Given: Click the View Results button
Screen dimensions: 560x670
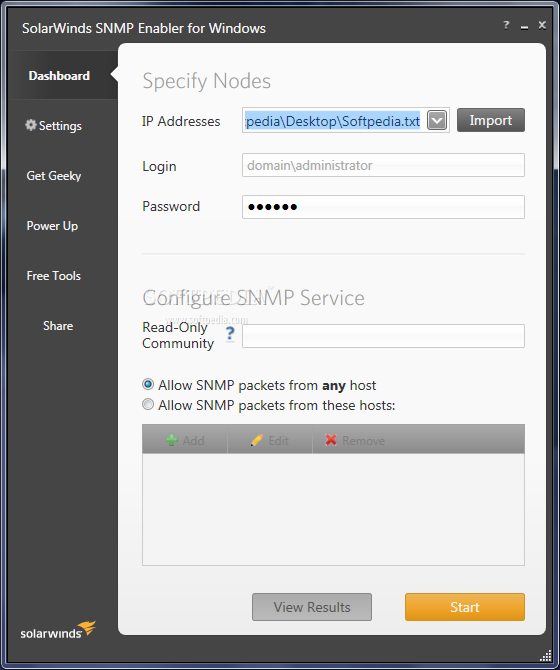Looking at the screenshot, I should [312, 607].
